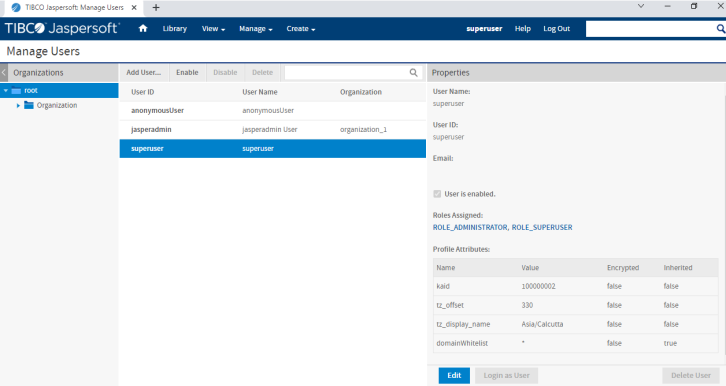Click the Enable button
Screen dimensions: 726x386
pyautogui.click(x=187, y=73)
